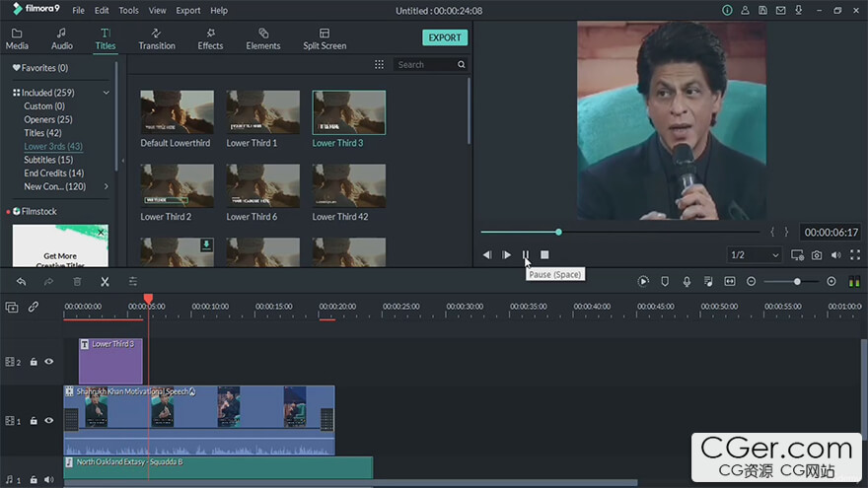Image resolution: width=868 pixels, height=488 pixels.
Task: Open the message envelope icon
Action: pos(780,11)
